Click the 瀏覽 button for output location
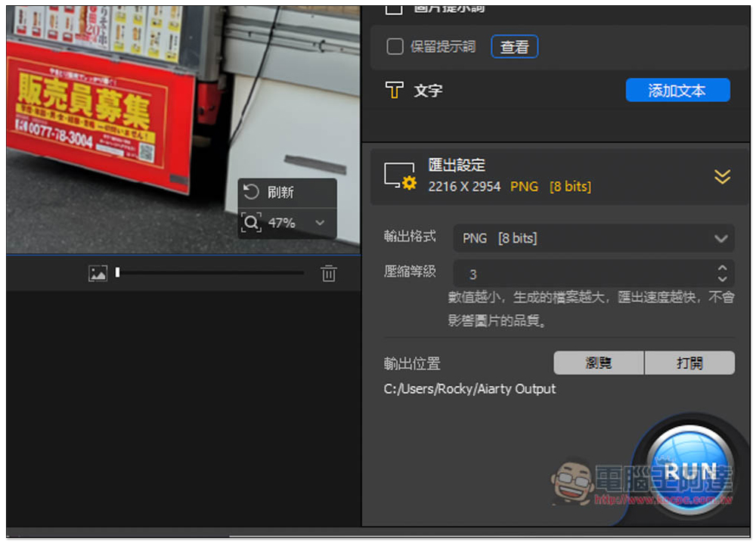This screenshot has width=756, height=544. 598,363
